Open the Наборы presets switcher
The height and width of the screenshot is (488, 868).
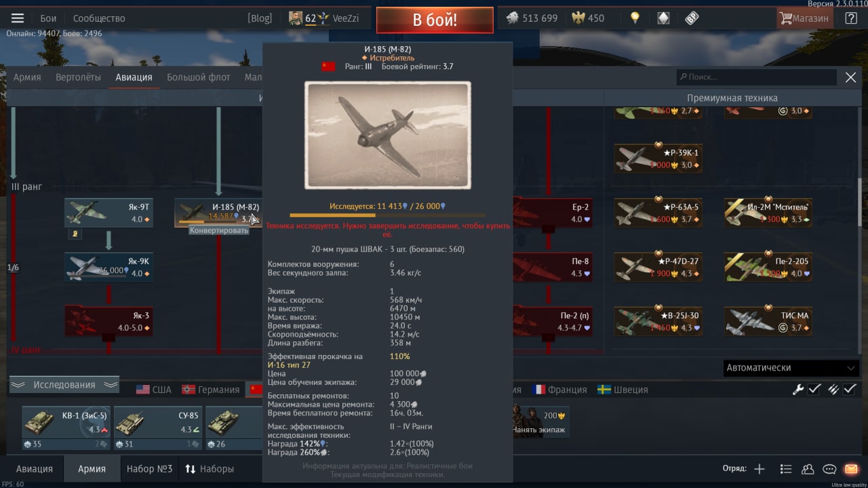[210, 469]
